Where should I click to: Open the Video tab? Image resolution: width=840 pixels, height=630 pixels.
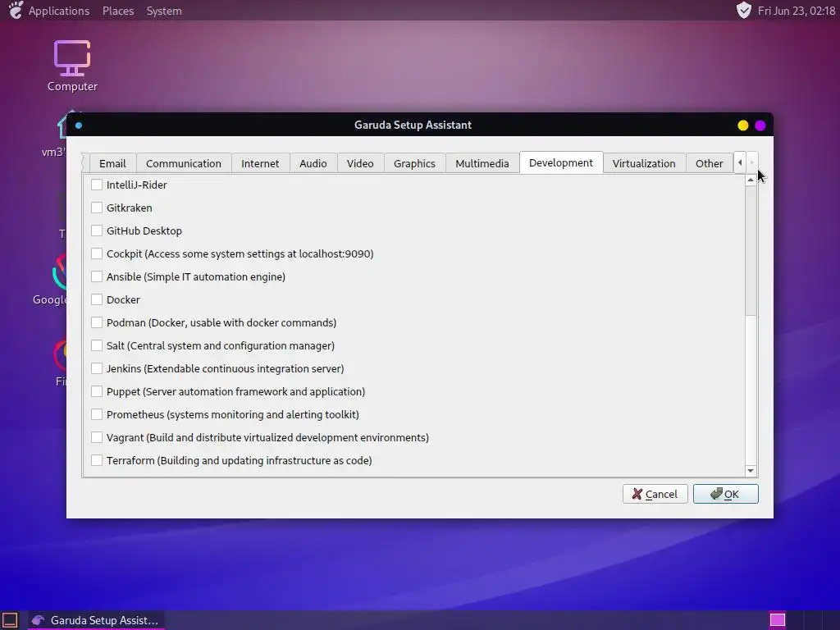[360, 163]
